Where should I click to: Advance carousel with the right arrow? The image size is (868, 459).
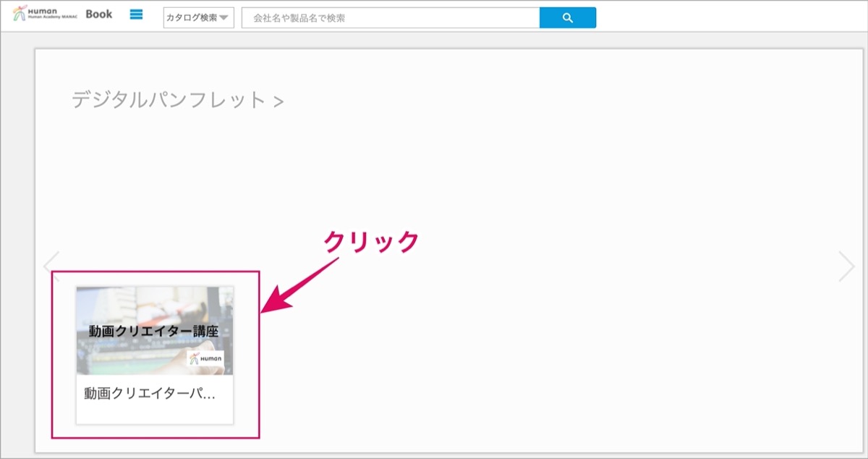coord(846,266)
